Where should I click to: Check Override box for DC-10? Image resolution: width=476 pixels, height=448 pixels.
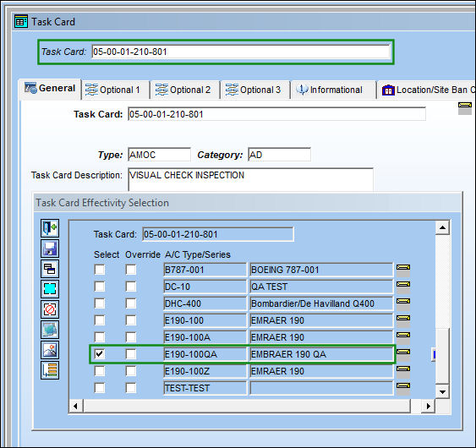point(131,287)
